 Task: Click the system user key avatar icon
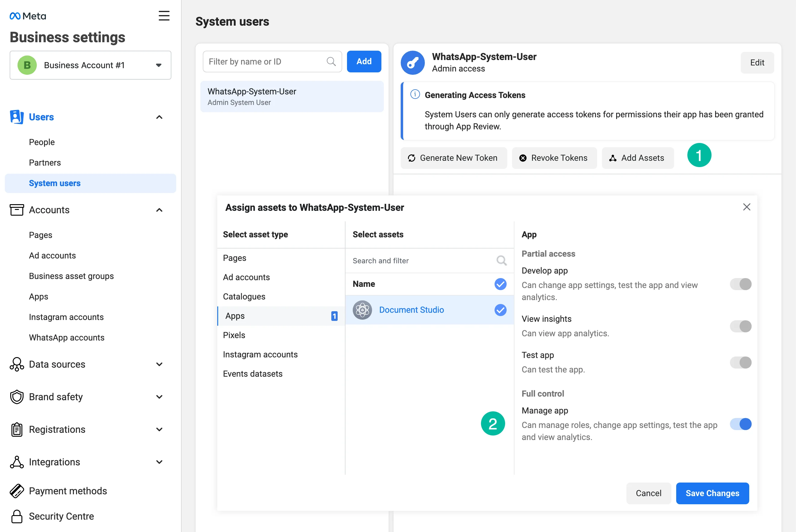point(412,63)
